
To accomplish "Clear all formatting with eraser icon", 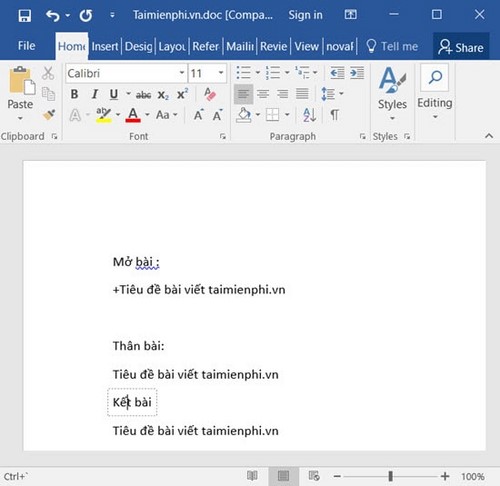I will pos(210,94).
